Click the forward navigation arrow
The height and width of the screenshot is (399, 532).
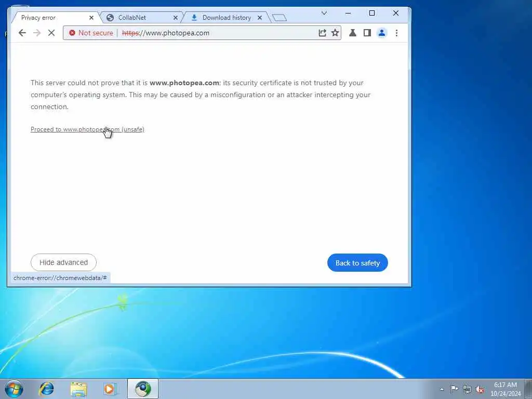(x=37, y=33)
